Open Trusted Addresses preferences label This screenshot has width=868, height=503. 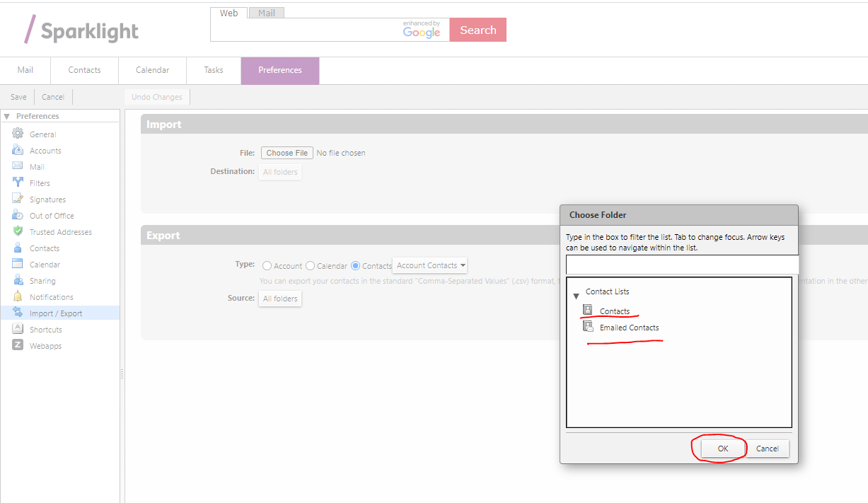click(x=61, y=232)
